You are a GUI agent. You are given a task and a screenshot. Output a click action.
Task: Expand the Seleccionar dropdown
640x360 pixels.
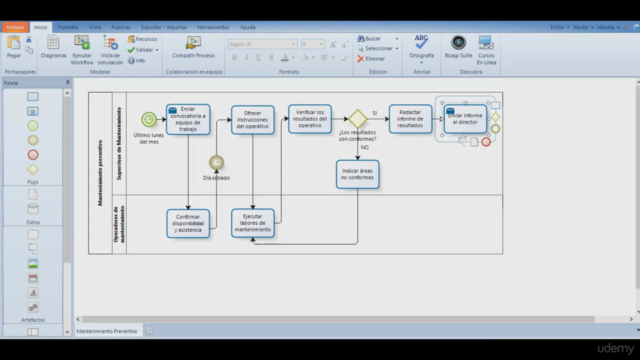point(397,49)
